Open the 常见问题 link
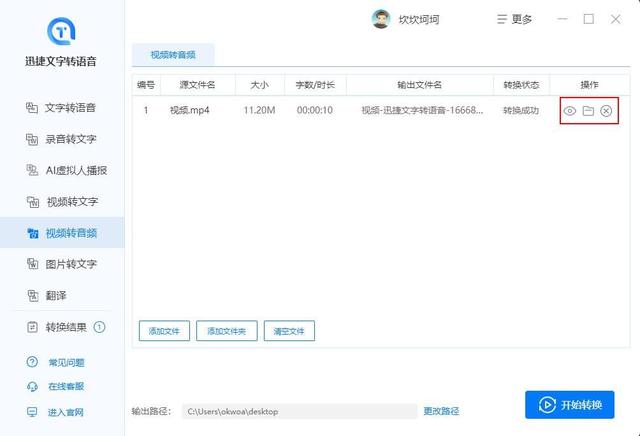This screenshot has height=436, width=640. coord(66,363)
